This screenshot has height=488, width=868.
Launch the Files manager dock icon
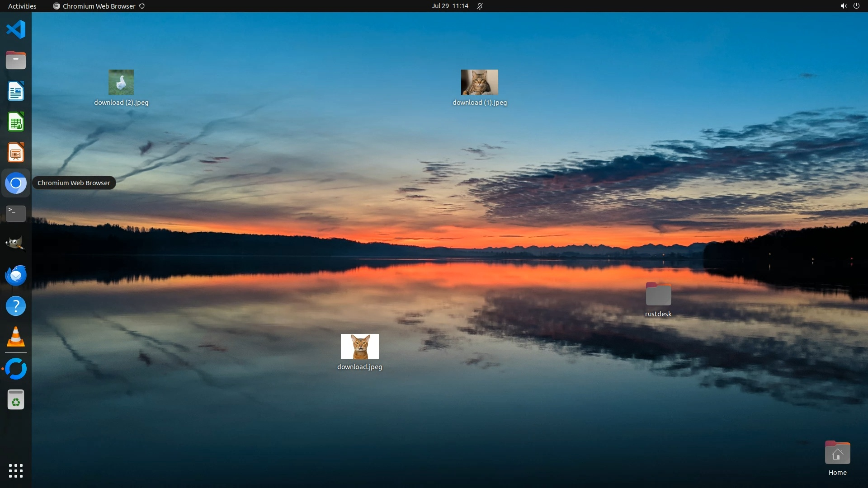[x=16, y=60]
